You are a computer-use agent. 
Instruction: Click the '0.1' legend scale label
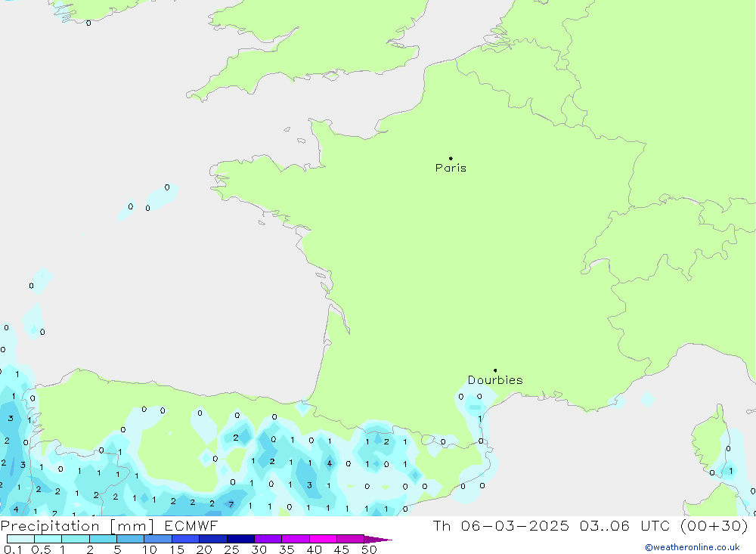(x=13, y=549)
